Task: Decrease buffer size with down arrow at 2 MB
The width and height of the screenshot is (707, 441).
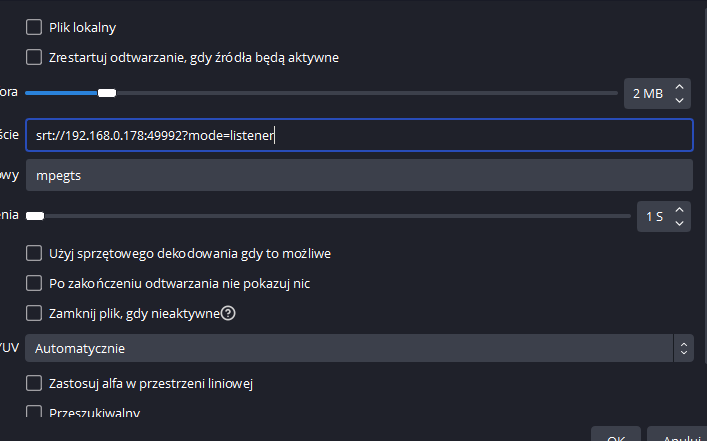Action: tap(679, 100)
